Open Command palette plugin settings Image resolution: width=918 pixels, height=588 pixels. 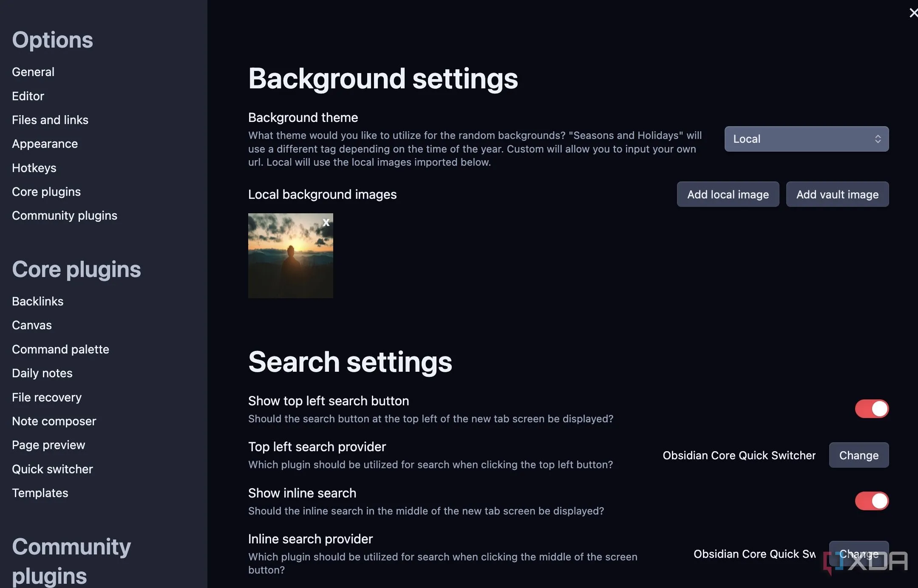coord(60,349)
